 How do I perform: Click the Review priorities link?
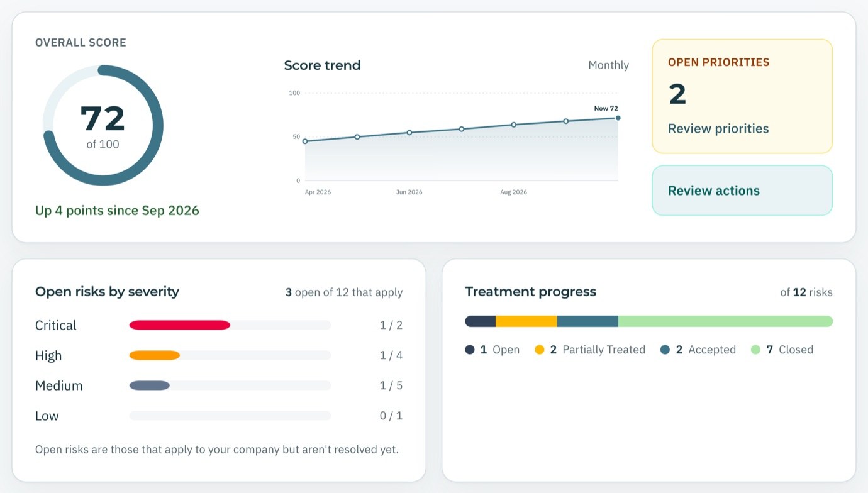pyautogui.click(x=718, y=128)
